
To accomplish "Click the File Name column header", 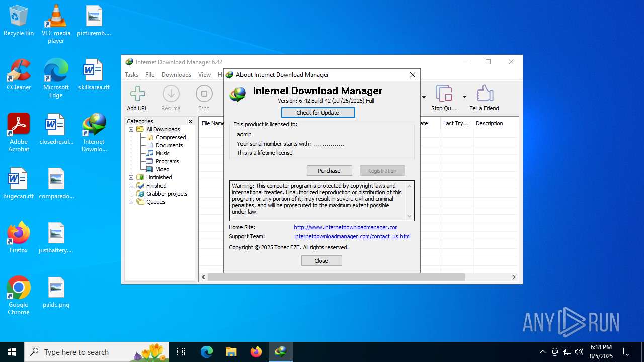I will click(212, 123).
